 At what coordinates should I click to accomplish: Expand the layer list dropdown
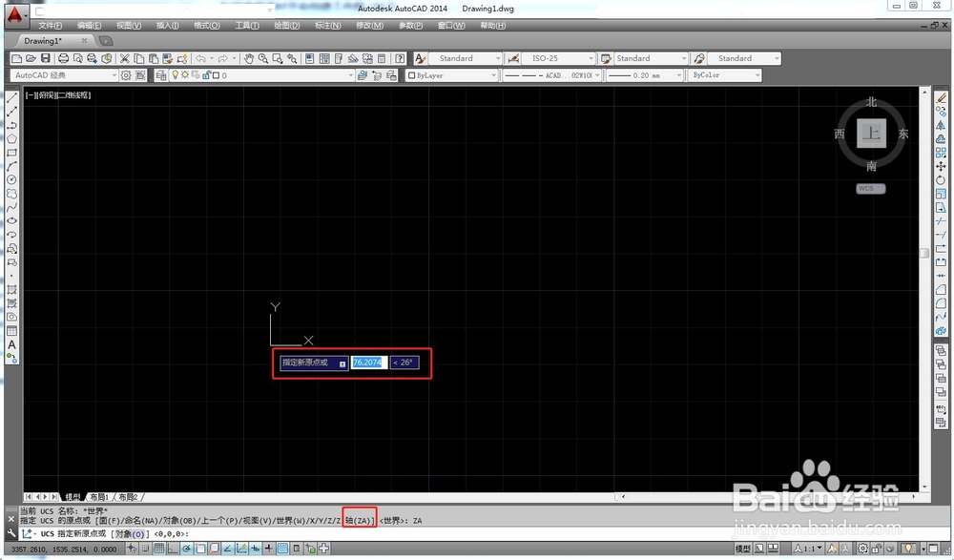(350, 75)
